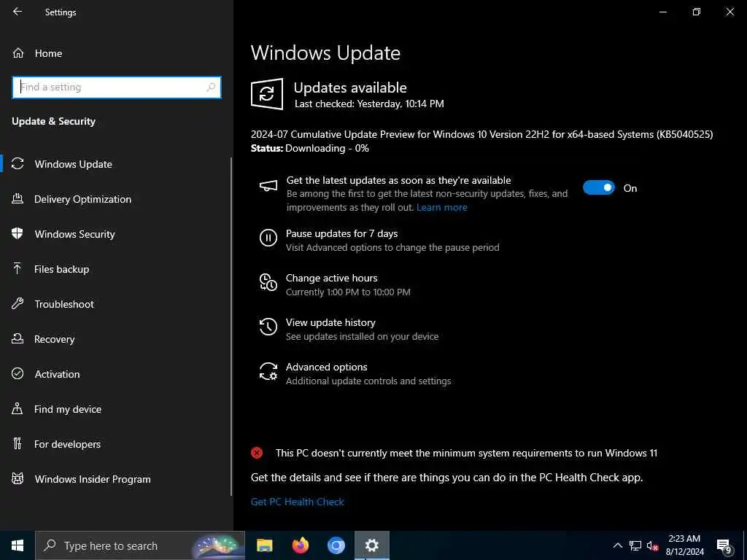Image resolution: width=747 pixels, height=560 pixels.
Task: Open the Troubleshoot page
Action: click(64, 304)
